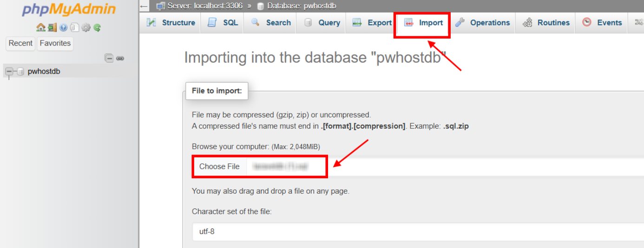
Task: Open the Favorites tables list
Action: [x=55, y=43]
